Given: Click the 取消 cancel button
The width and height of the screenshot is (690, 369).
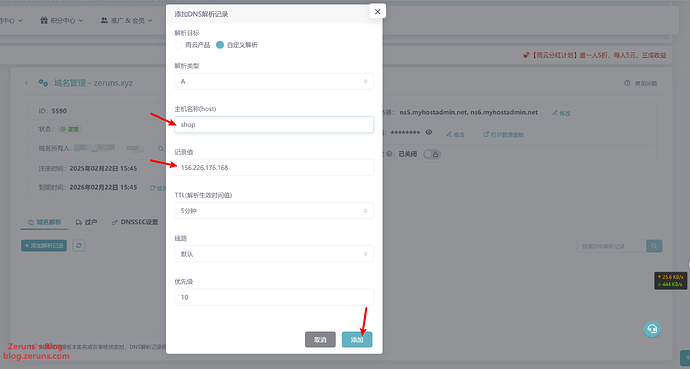Looking at the screenshot, I should (x=320, y=340).
